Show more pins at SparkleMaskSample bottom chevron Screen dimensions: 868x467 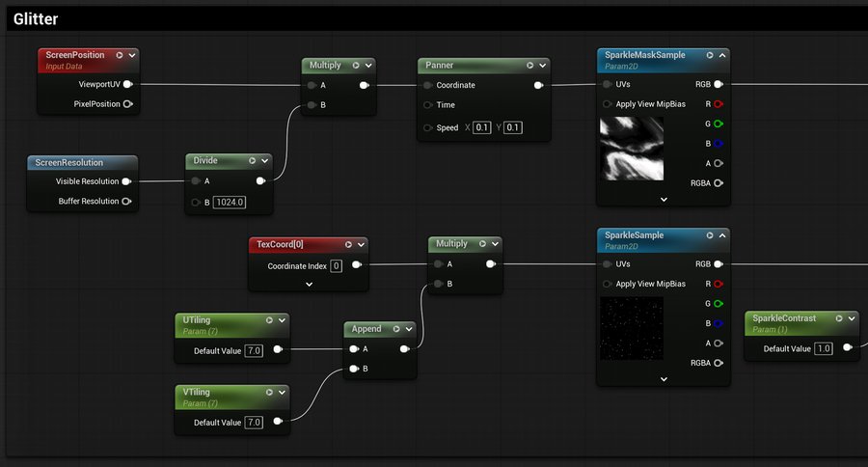tap(664, 200)
